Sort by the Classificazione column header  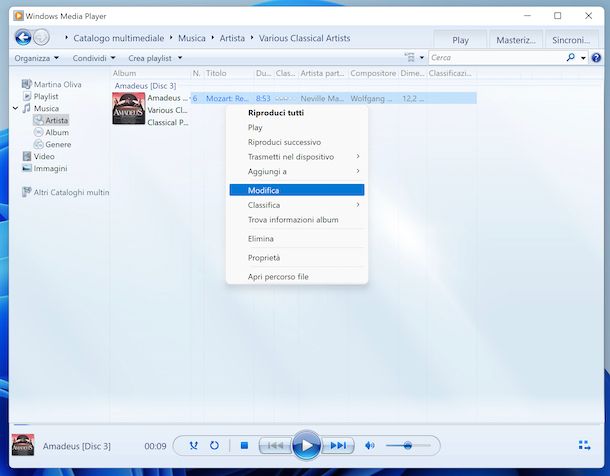[450, 73]
